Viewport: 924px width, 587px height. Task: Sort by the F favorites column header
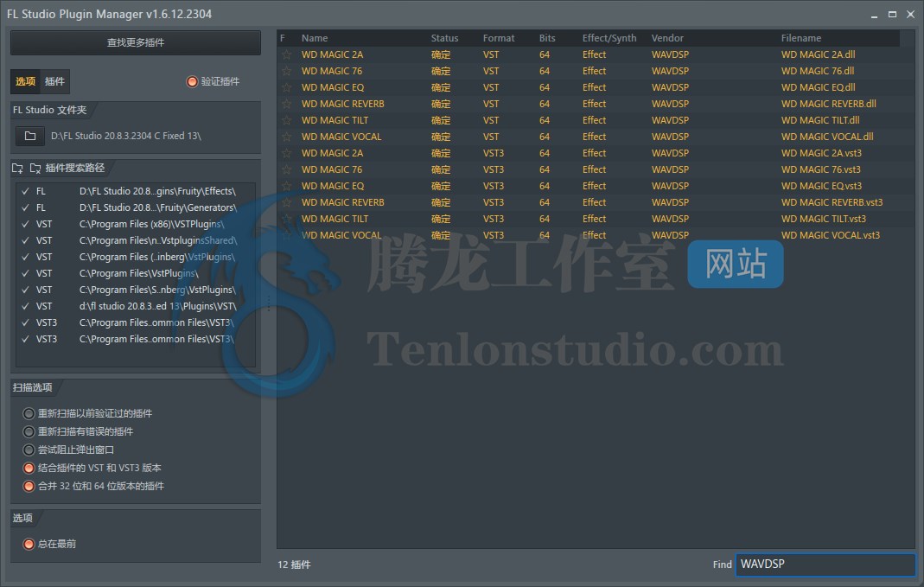click(x=283, y=38)
